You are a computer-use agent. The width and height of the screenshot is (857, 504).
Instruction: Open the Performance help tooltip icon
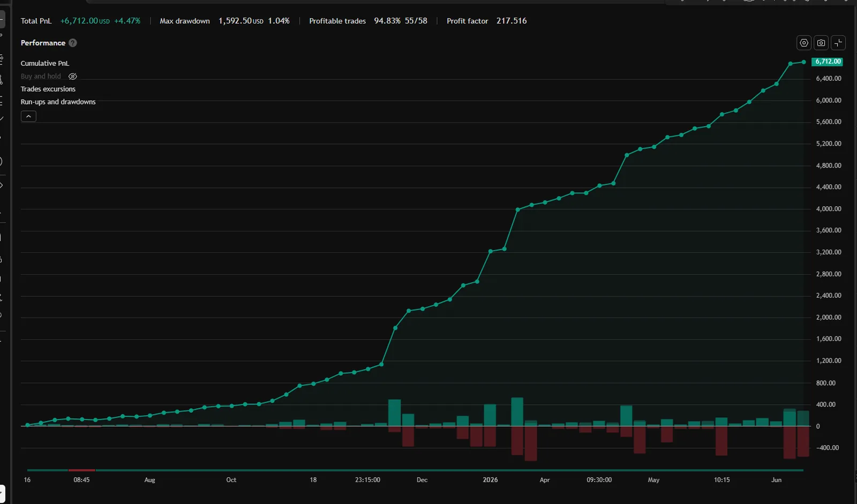(x=73, y=43)
